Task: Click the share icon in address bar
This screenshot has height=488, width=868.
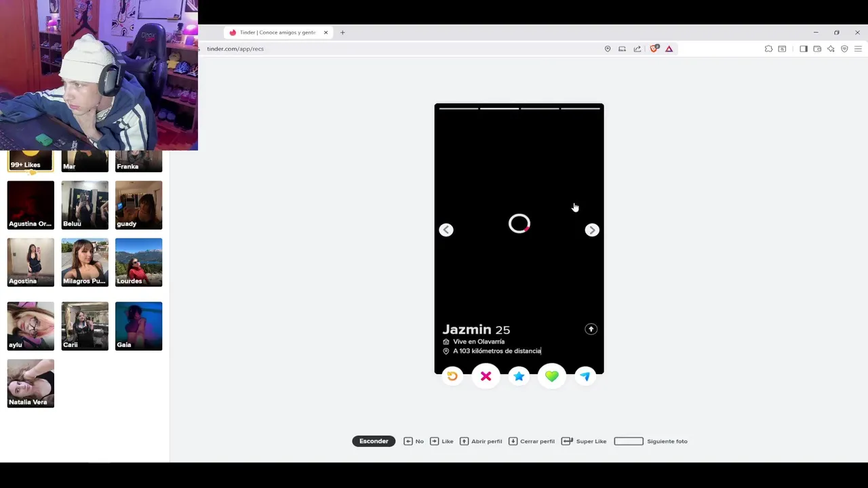Action: (x=637, y=49)
